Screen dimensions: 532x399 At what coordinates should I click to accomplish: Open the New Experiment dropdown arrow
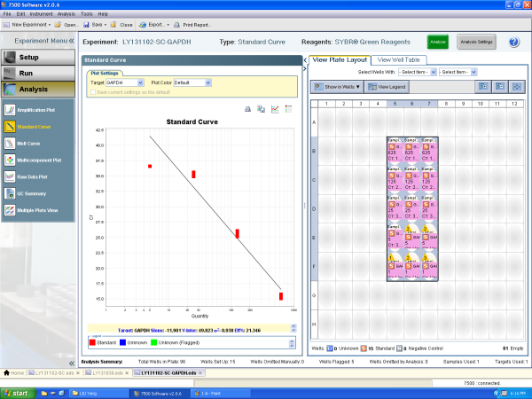coord(50,25)
